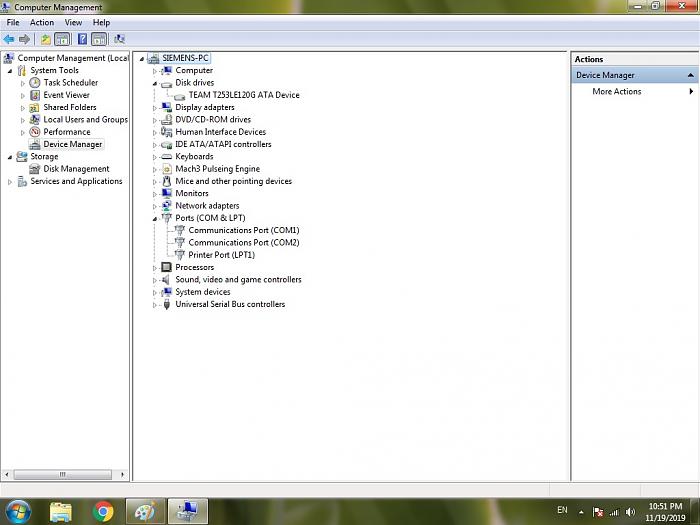Screen dimensions: 700x525
Task: Click the Sound, video and game controllers icon
Action: pyautogui.click(x=166, y=279)
